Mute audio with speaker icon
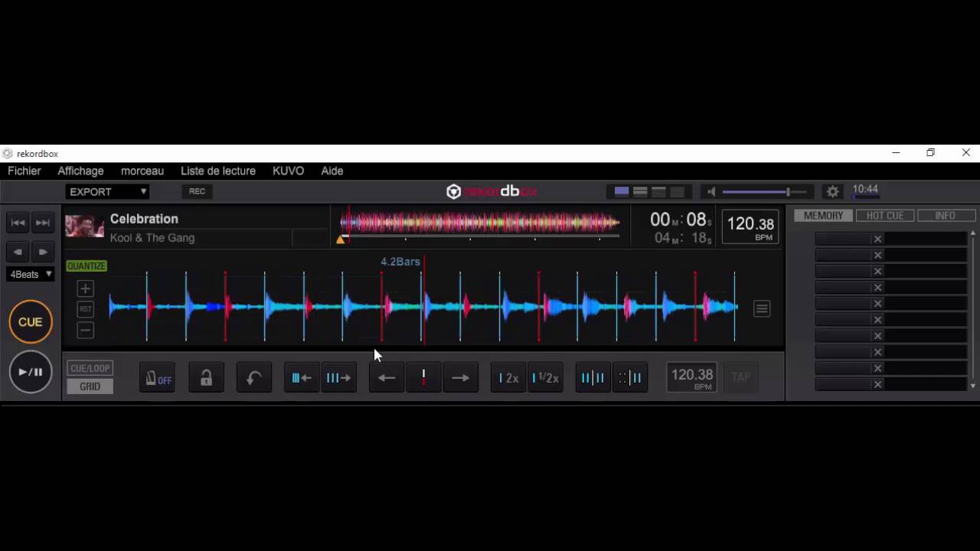This screenshot has width=980, height=551. click(711, 191)
